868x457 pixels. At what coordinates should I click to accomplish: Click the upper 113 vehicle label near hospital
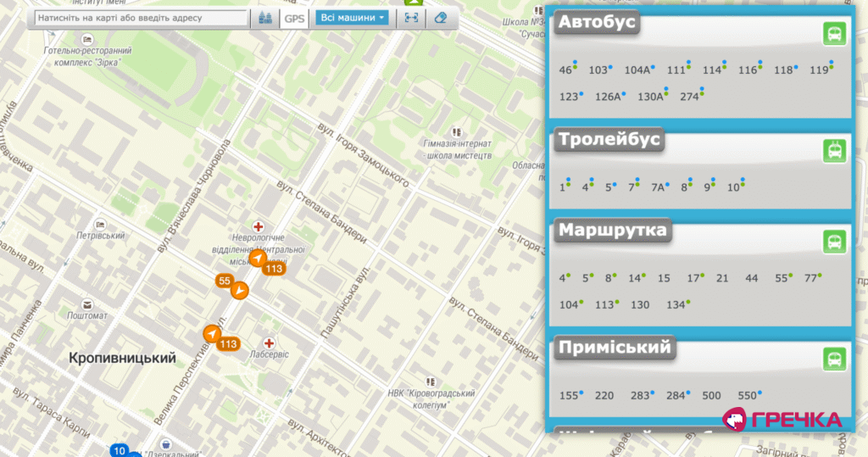tap(274, 269)
